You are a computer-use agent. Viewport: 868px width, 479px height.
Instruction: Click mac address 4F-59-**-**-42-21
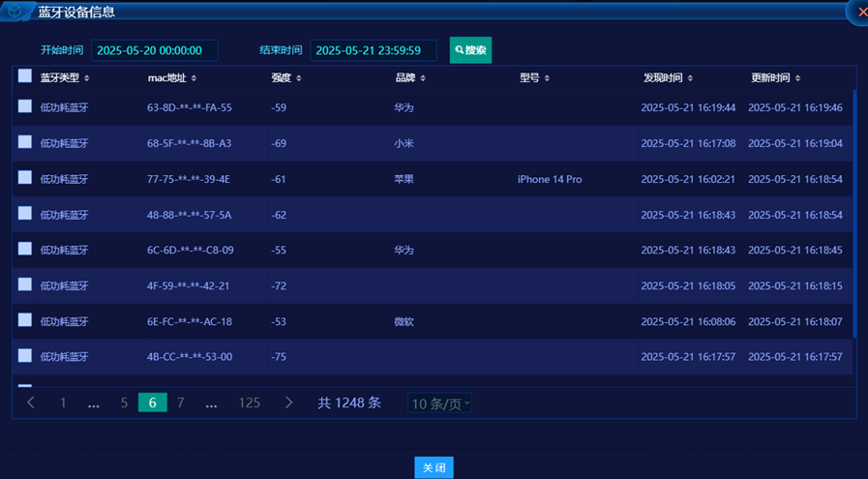[x=189, y=286]
